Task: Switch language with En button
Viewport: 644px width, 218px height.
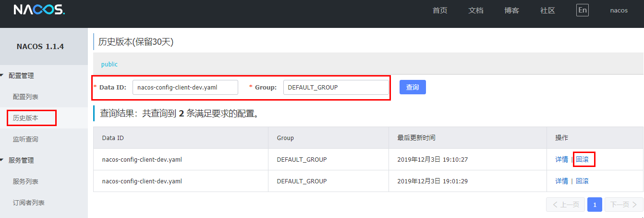Action: coord(583,10)
